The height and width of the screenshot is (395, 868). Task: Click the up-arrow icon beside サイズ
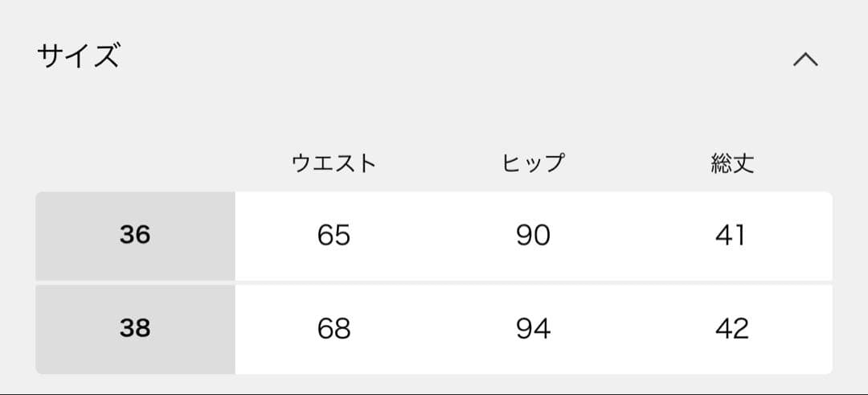tap(805, 60)
